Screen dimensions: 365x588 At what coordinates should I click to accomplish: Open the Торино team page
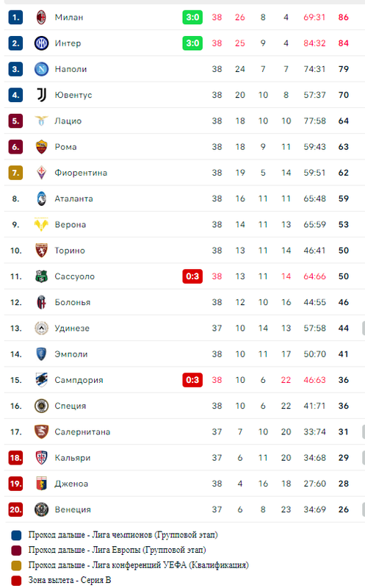click(x=70, y=251)
